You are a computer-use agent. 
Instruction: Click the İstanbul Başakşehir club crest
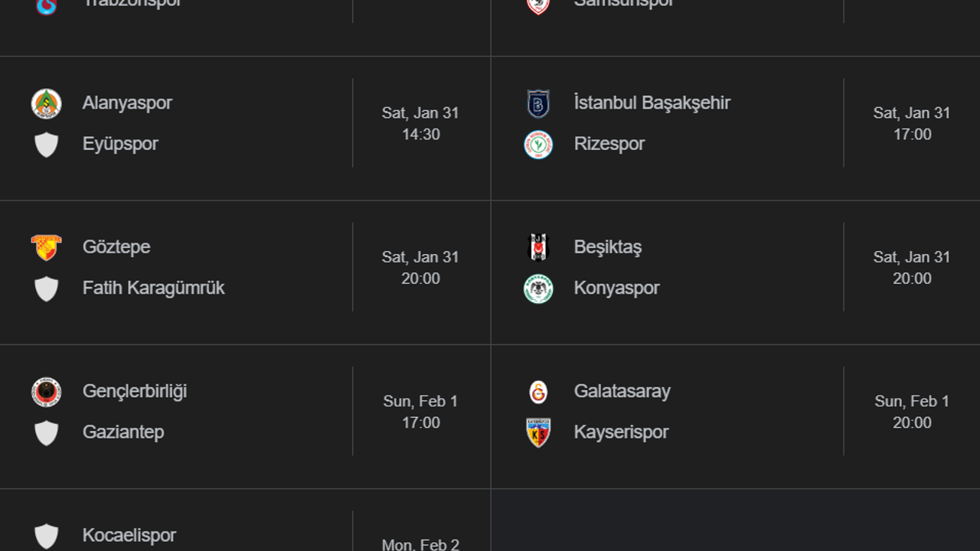point(538,103)
